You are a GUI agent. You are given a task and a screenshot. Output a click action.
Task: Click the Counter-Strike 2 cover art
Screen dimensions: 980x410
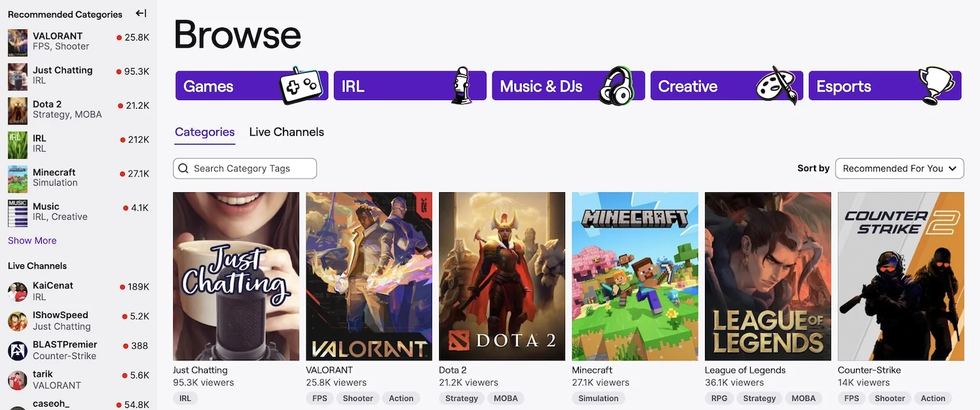900,276
